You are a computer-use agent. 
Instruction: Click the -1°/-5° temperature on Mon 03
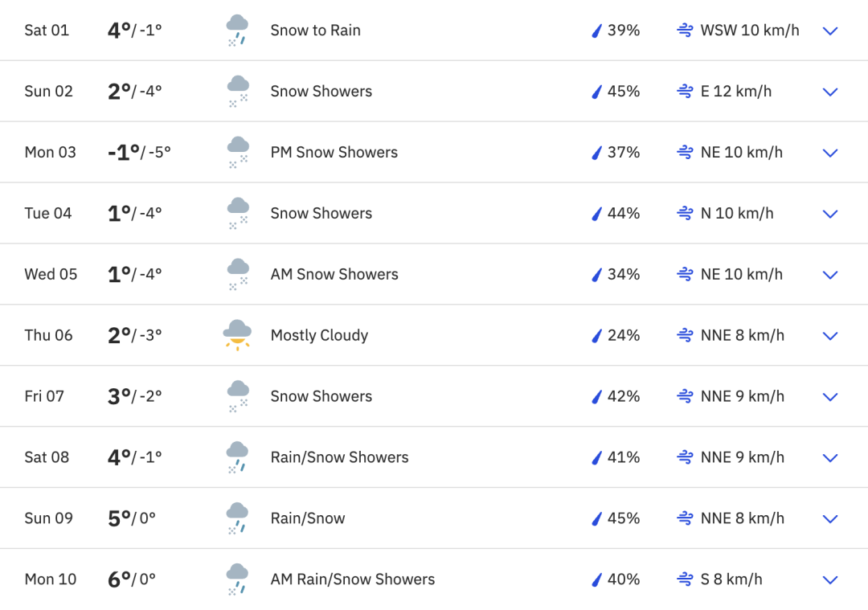[x=139, y=152]
